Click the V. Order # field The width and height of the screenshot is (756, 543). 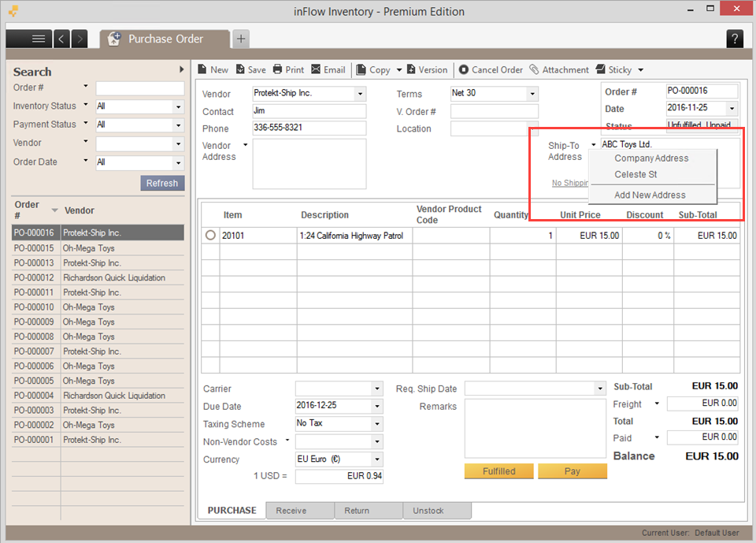pyautogui.click(x=495, y=111)
